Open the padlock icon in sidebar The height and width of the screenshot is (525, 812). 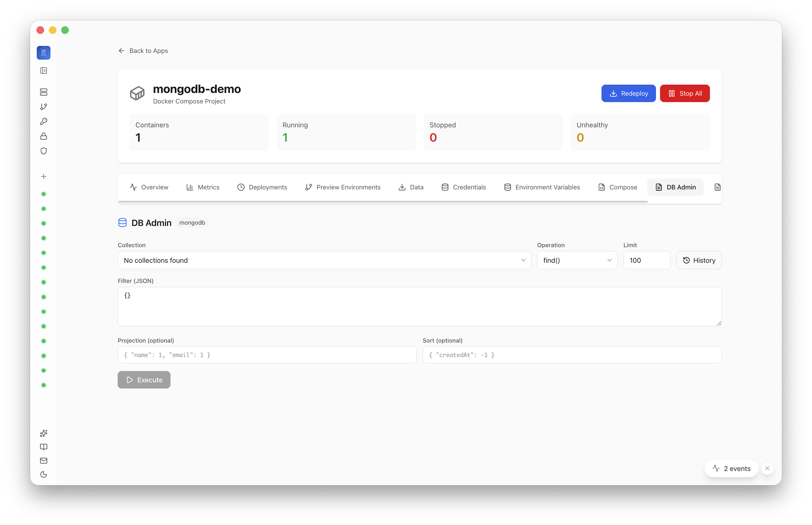[44, 136]
